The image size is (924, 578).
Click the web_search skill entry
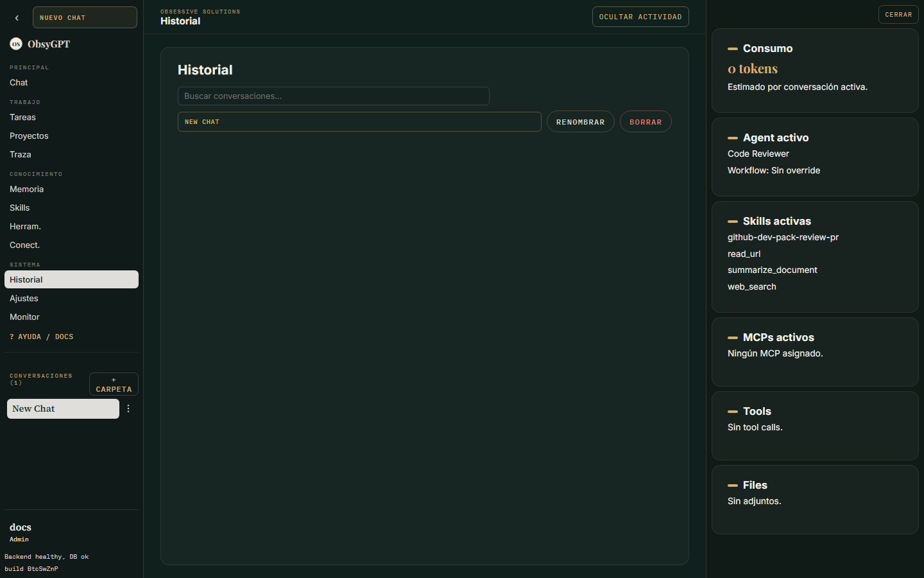752,287
